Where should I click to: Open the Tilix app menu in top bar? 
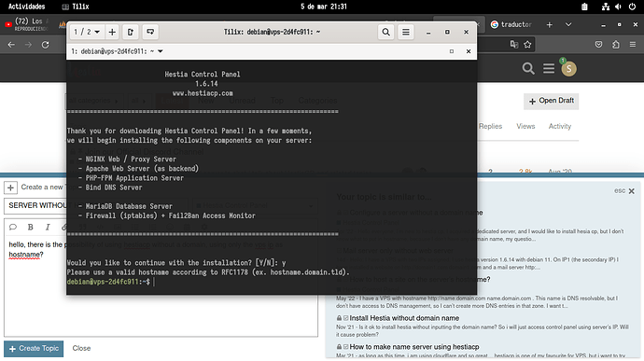click(x=76, y=7)
